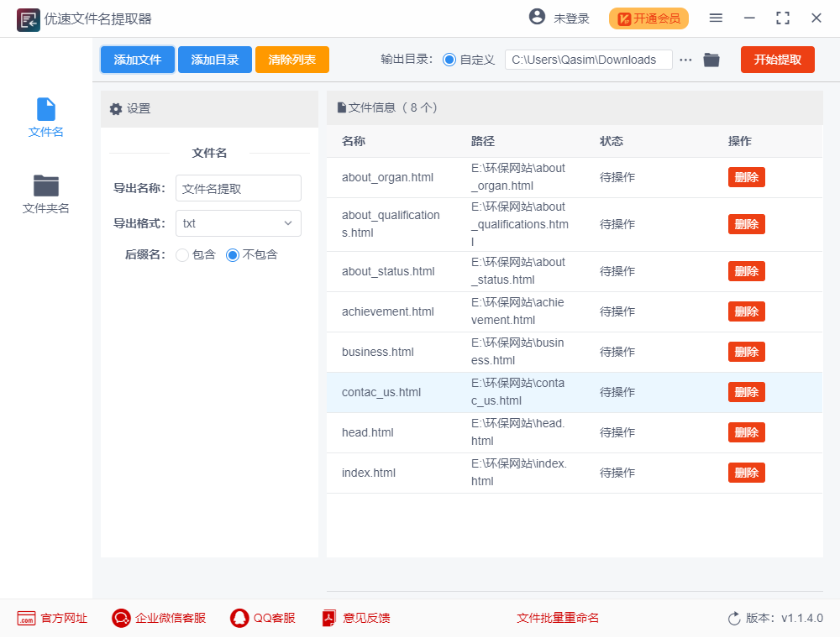Send feedback through 意见反馈 icon
840x638 pixels.
tap(329, 618)
